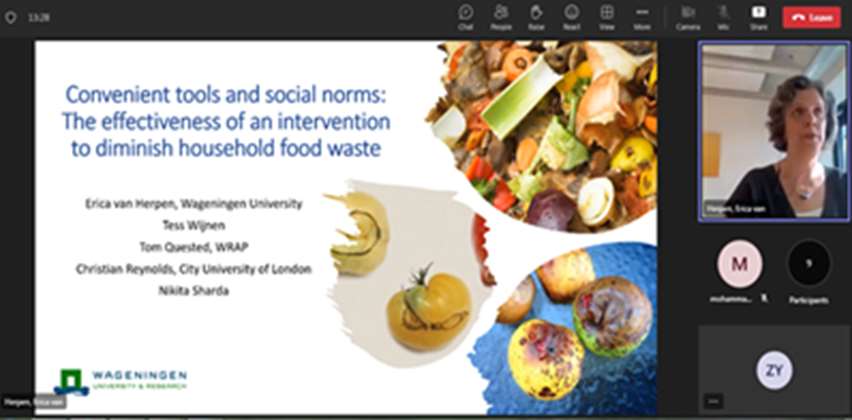Open the options button on the ZY tile
The width and height of the screenshot is (852, 420).
pos(713,402)
